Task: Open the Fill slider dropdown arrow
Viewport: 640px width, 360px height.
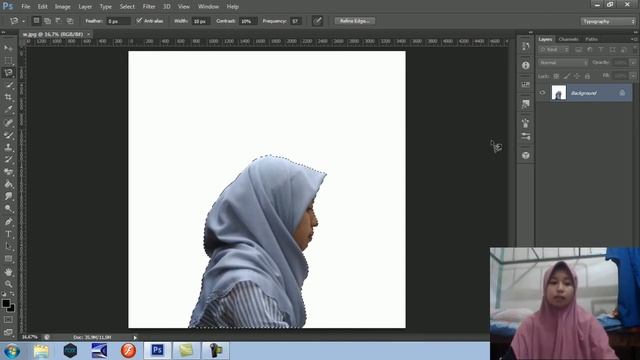Action: point(633,76)
